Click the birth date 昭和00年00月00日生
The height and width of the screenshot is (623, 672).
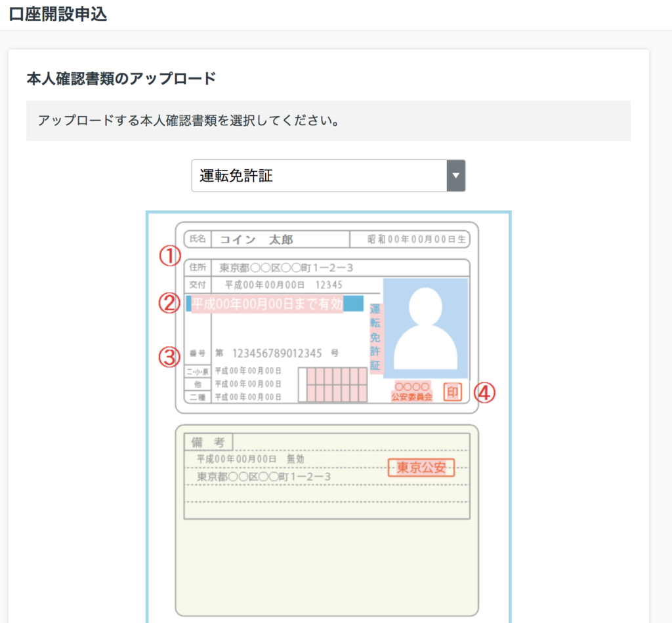coord(417,239)
